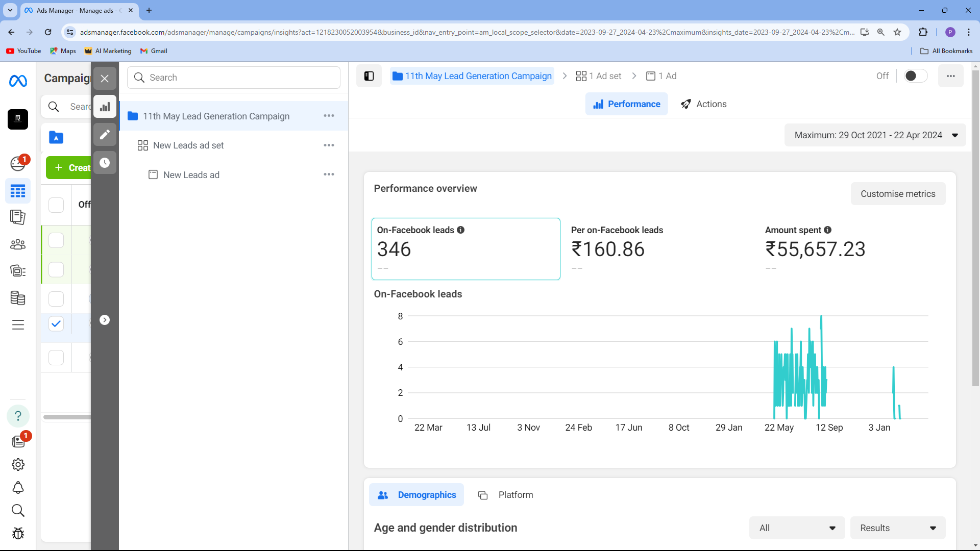
Task: Select the History clock icon
Action: (105, 163)
